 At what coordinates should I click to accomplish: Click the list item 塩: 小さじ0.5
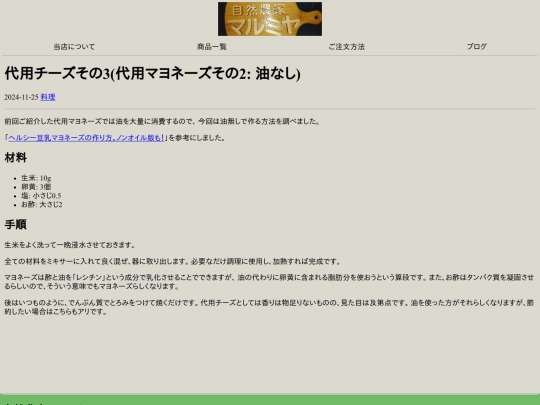click(x=41, y=196)
